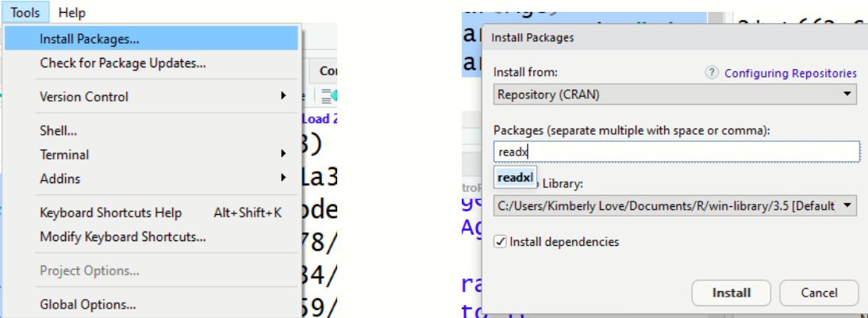This screenshot has height=318, width=868.
Task: Open the Tools menu
Action: [x=25, y=13]
